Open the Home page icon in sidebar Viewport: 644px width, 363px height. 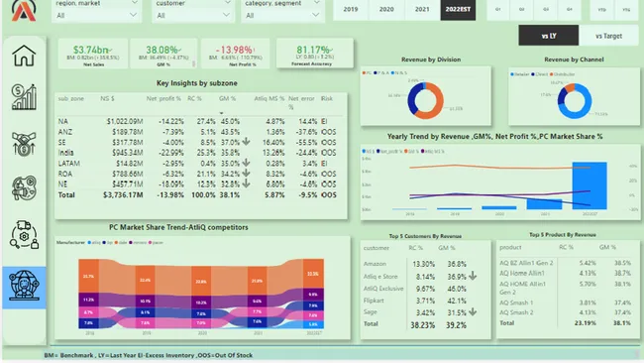(x=24, y=56)
